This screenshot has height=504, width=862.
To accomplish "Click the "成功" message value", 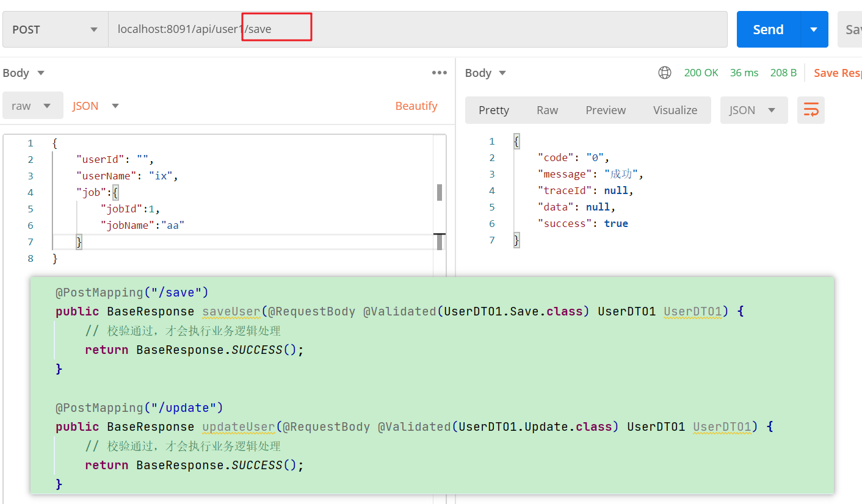I will click(x=621, y=174).
